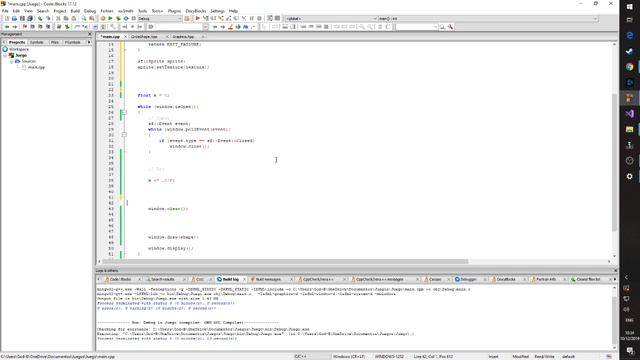Select the Symbols tab in Management
The width and height of the screenshot is (640, 360).
pos(37,42)
